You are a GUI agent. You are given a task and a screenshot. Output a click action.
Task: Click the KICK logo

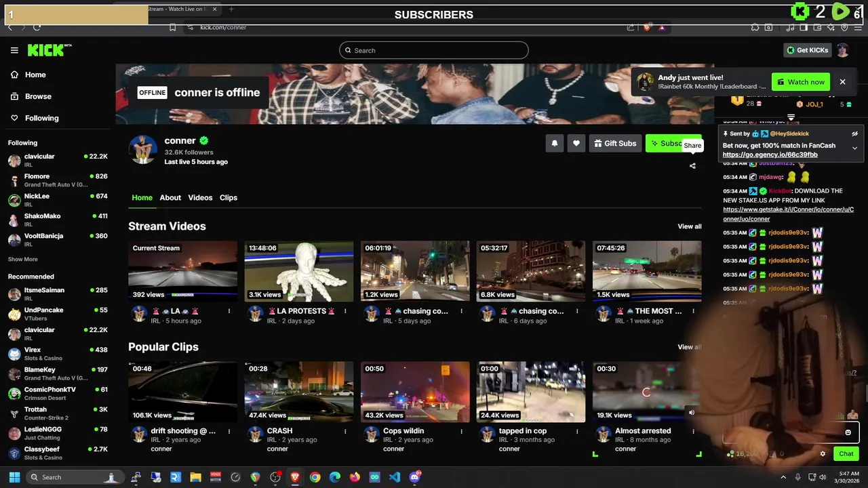tap(50, 50)
